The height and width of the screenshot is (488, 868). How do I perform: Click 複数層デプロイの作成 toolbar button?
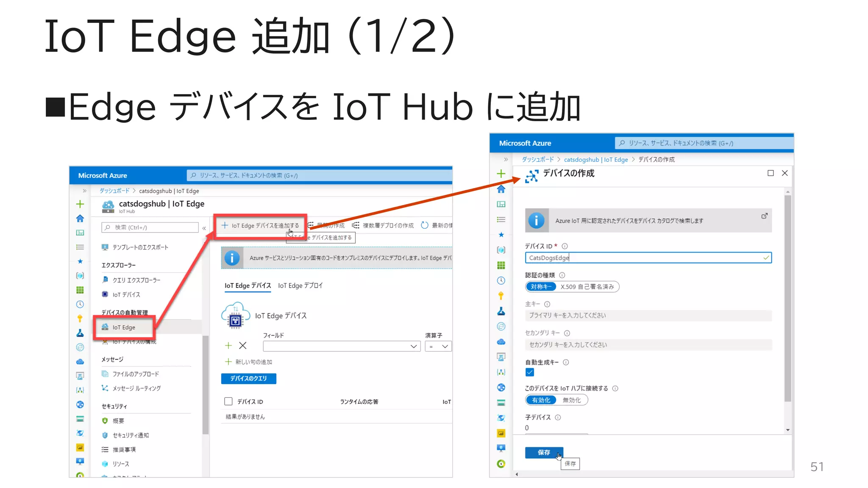[x=382, y=225]
